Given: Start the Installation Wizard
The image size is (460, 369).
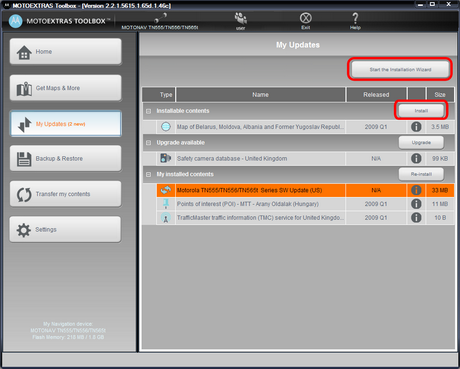Looking at the screenshot, I should point(400,69).
